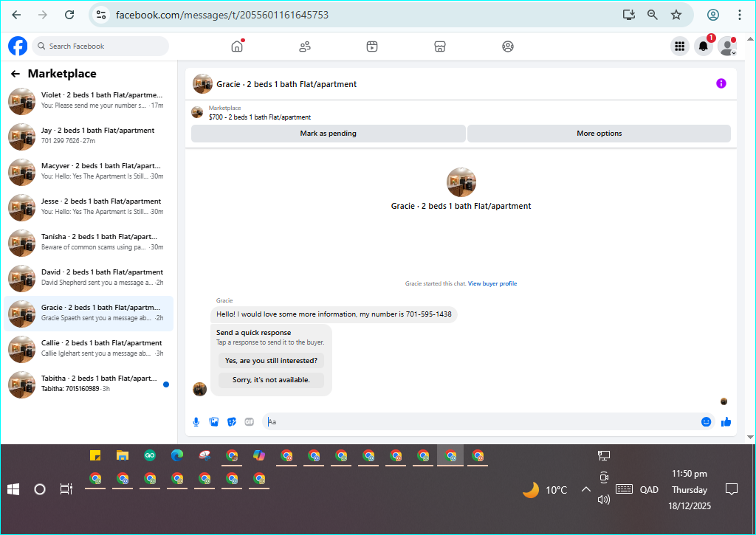Click the QAD input language indicator
Image resolution: width=756 pixels, height=535 pixels.
point(649,490)
